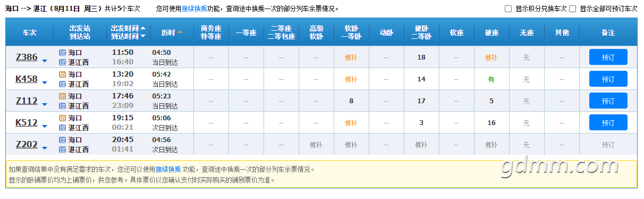Book train K458 with 预订 button
Image resolution: width=644 pixels, height=199 pixels.
pyautogui.click(x=608, y=79)
